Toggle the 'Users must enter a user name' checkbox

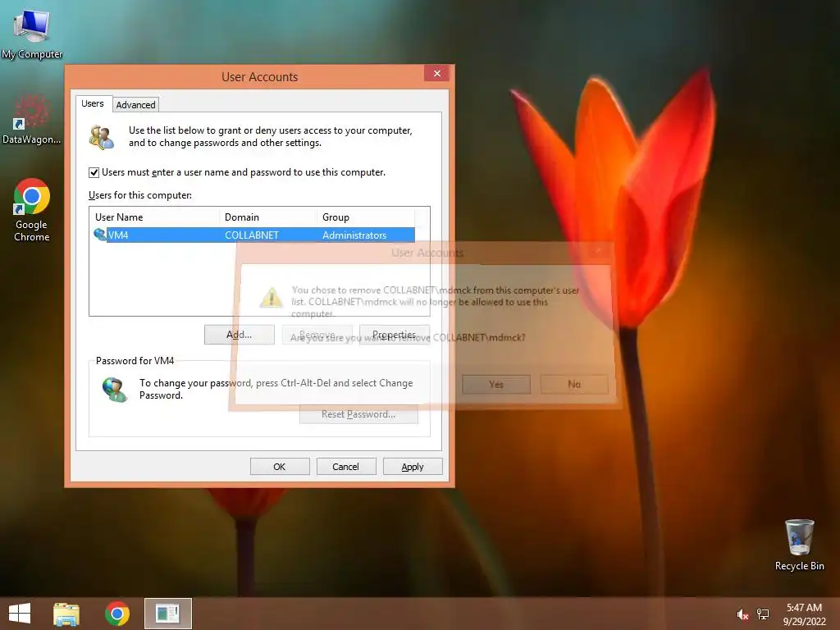94,172
